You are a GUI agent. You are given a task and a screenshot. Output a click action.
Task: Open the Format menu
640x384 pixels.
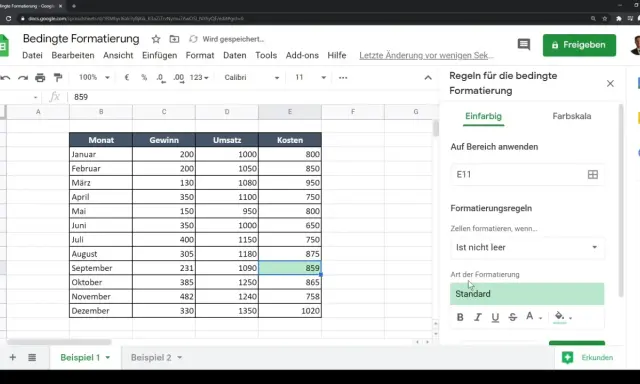[x=200, y=55]
